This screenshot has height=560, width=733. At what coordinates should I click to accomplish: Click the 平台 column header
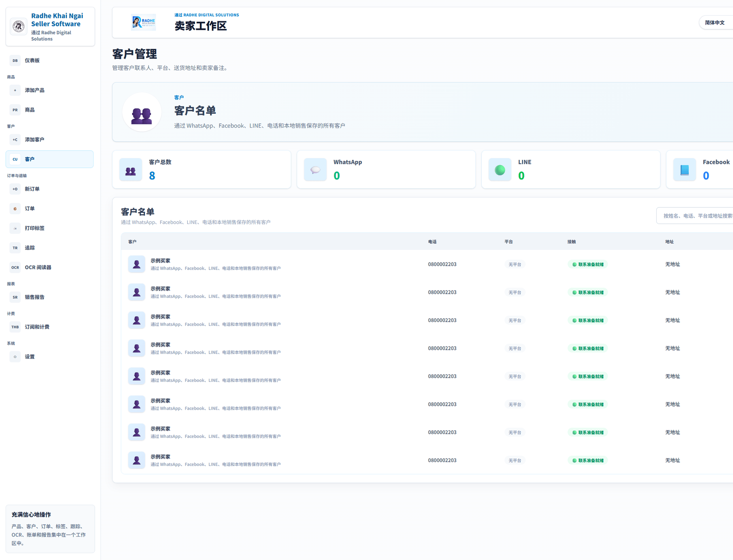pos(509,242)
